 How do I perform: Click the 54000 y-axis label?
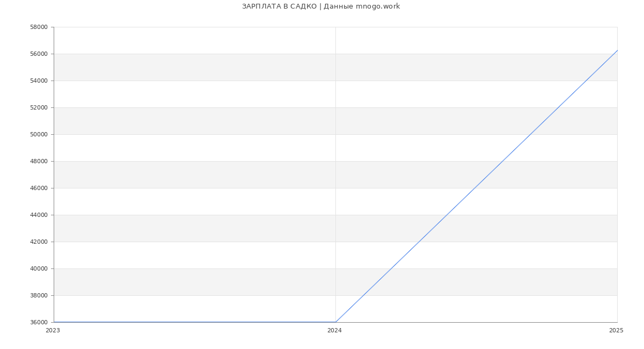point(39,81)
